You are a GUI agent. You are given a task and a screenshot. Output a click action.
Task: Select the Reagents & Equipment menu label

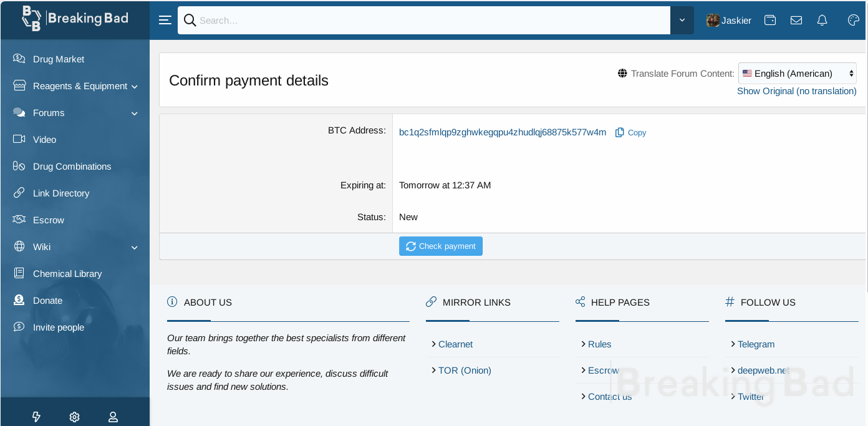click(80, 86)
